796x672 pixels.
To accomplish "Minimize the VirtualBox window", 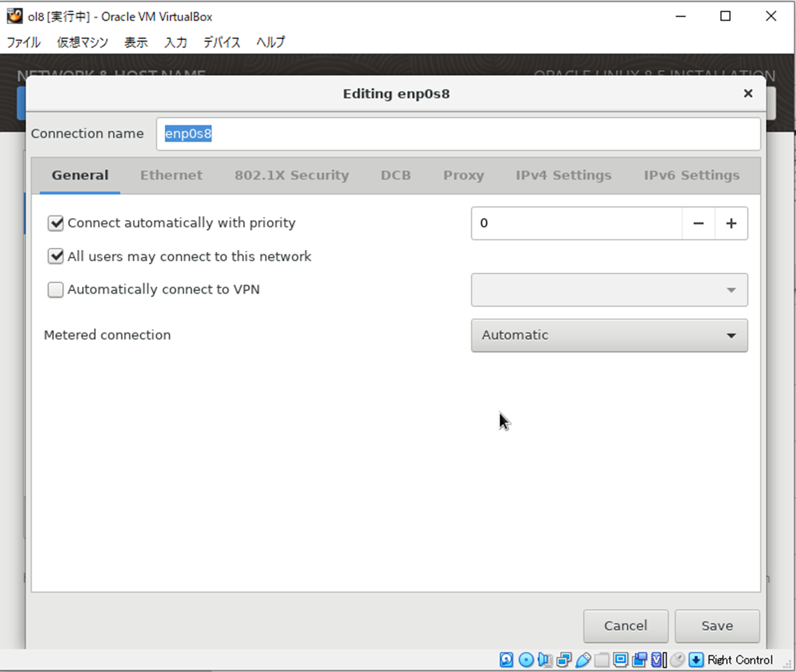I will tap(681, 17).
